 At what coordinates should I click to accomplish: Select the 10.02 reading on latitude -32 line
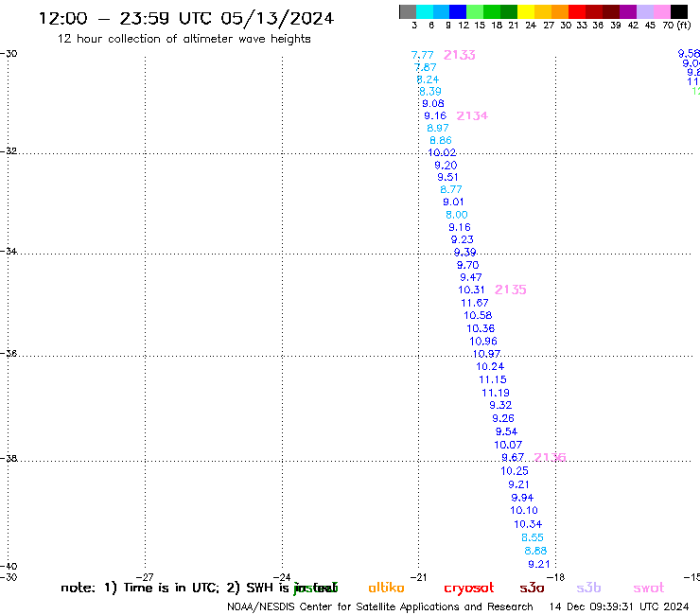point(442,152)
